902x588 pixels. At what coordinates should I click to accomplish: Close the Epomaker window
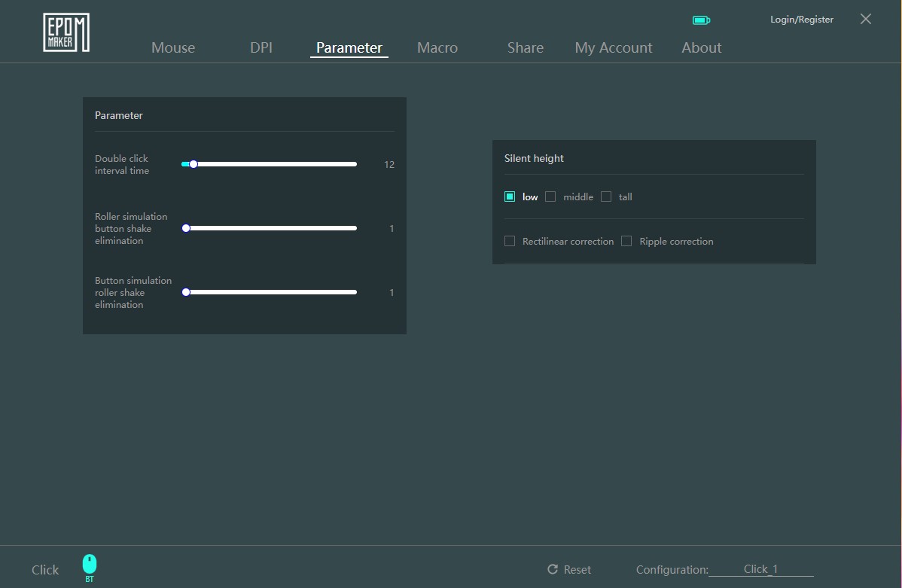pyautogui.click(x=865, y=19)
